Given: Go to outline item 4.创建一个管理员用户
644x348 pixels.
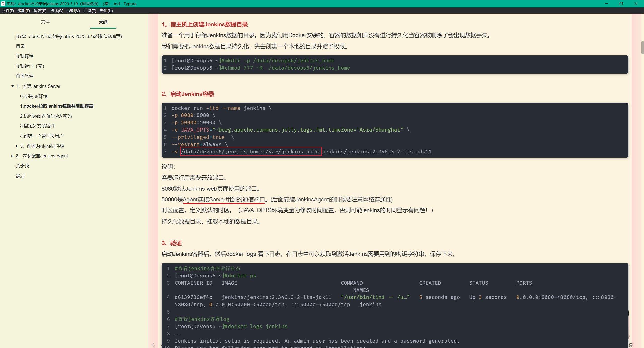Looking at the screenshot, I should [x=42, y=136].
